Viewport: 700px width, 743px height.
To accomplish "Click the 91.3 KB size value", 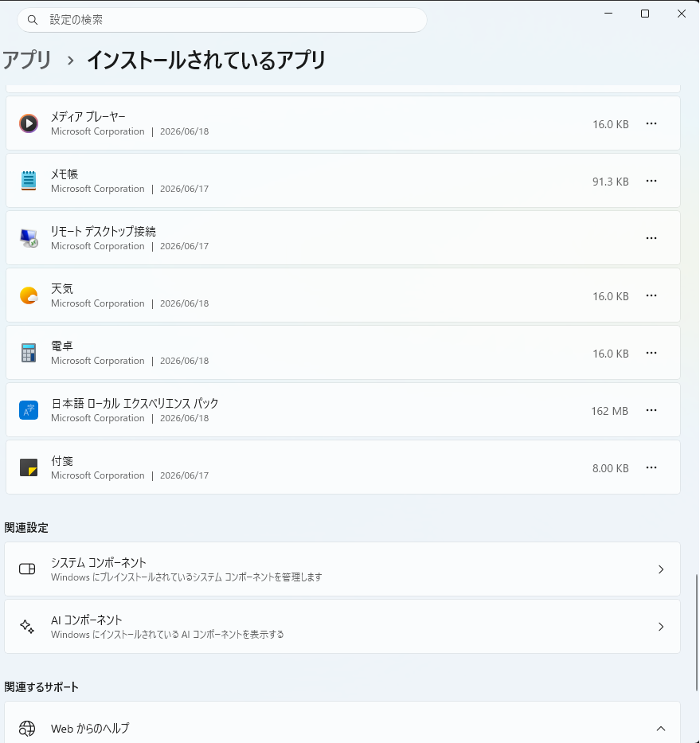I will (x=611, y=182).
